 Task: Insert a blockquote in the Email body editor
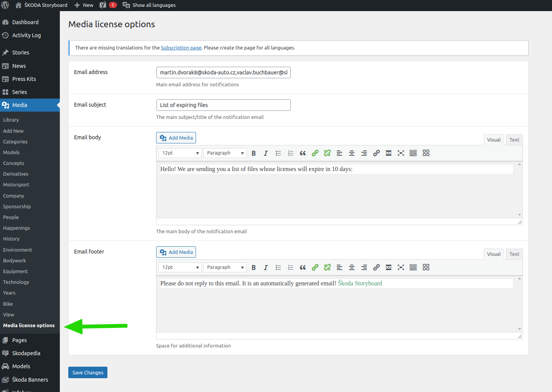coord(303,153)
